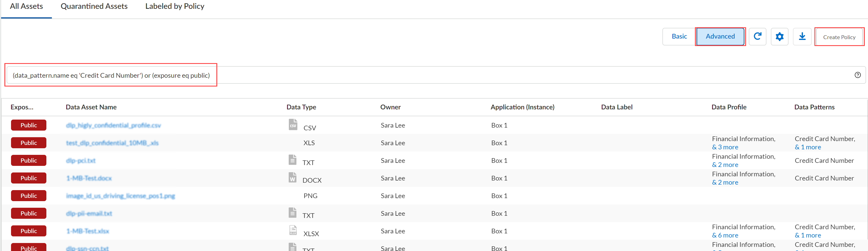
Task: Click the refresh icon button
Action: [x=757, y=36]
